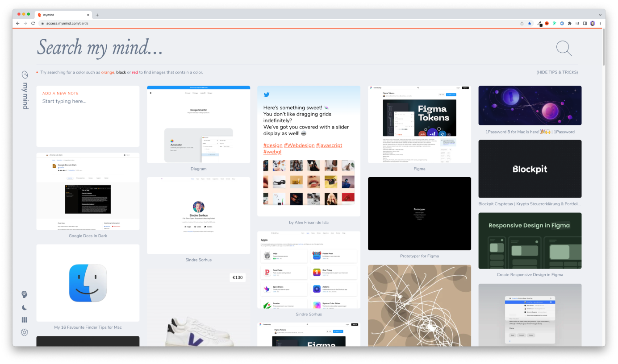Close the mymind browser tab

click(x=88, y=15)
